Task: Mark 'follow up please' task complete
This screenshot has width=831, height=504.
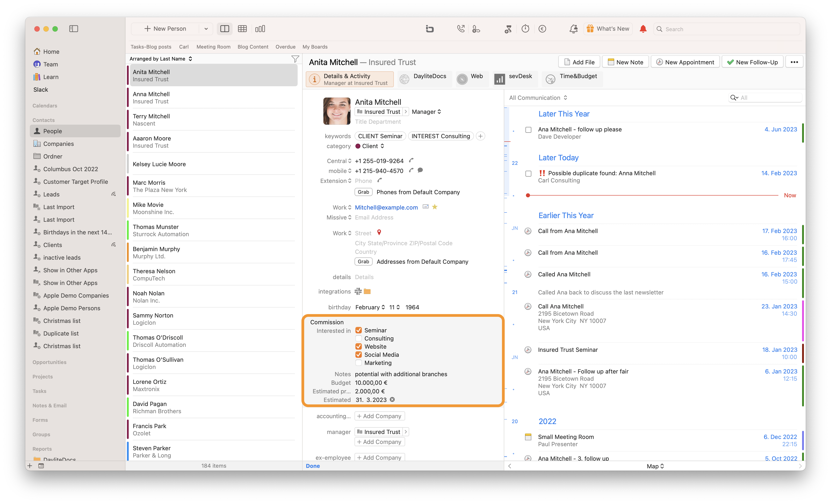Action: pyautogui.click(x=528, y=130)
